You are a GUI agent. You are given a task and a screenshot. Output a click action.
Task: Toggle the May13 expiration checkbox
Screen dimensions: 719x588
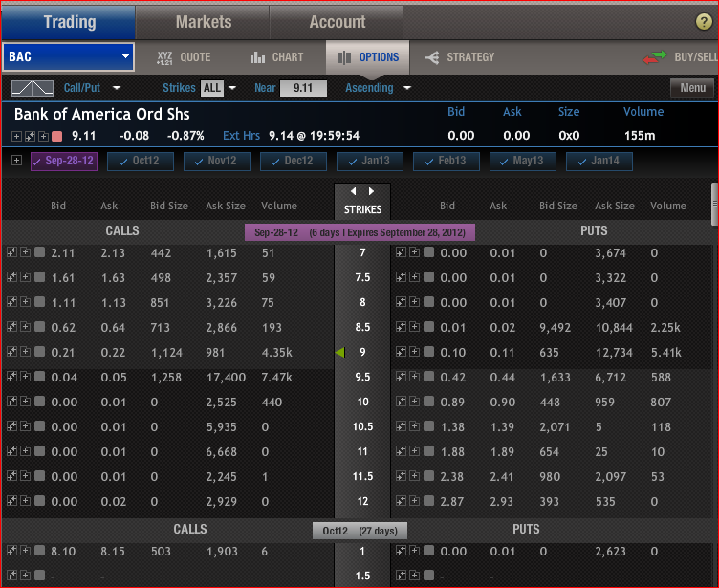[x=523, y=161]
